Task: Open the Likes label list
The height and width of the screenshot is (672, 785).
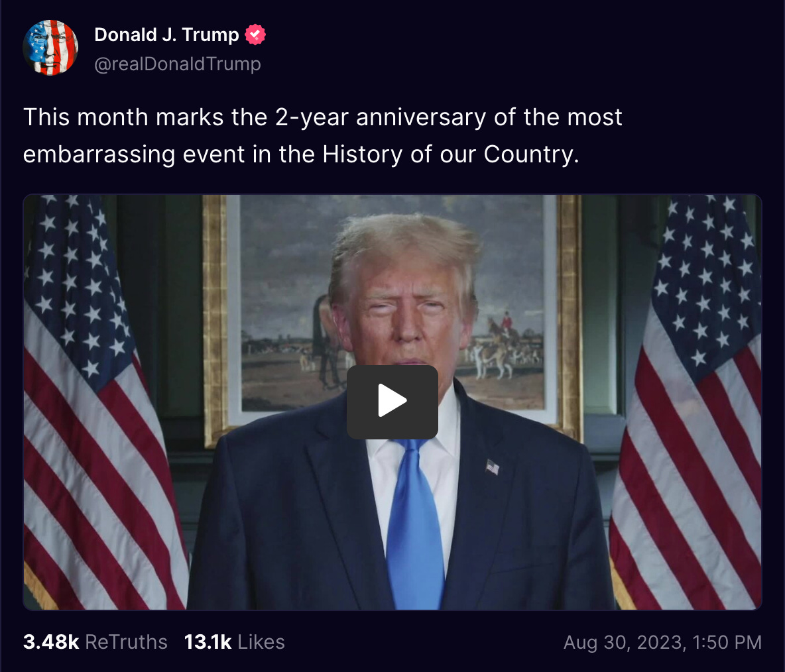Action: pos(261,642)
